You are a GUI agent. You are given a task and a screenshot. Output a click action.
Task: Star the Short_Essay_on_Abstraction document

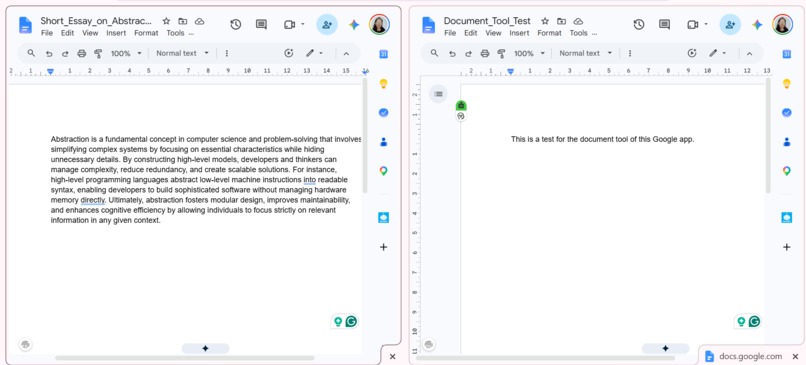(x=166, y=21)
